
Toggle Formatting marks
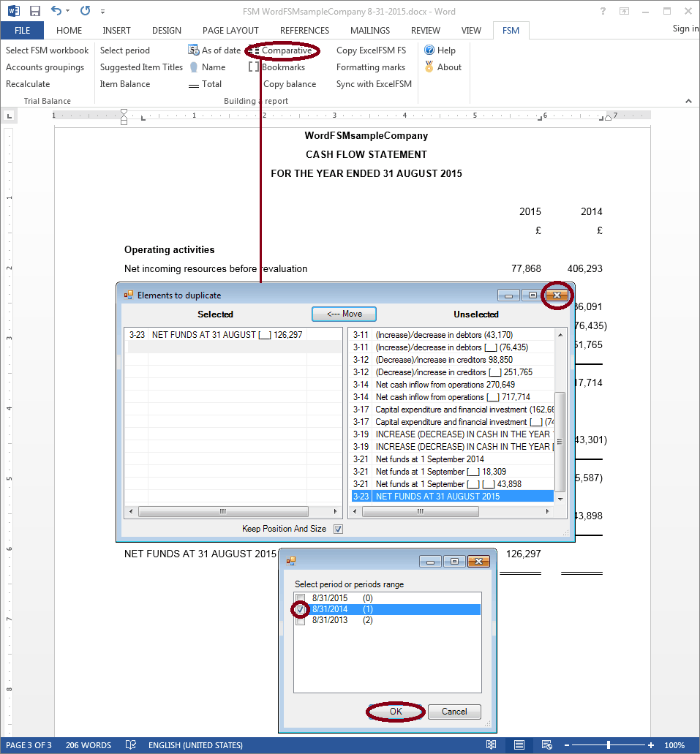[x=370, y=67]
